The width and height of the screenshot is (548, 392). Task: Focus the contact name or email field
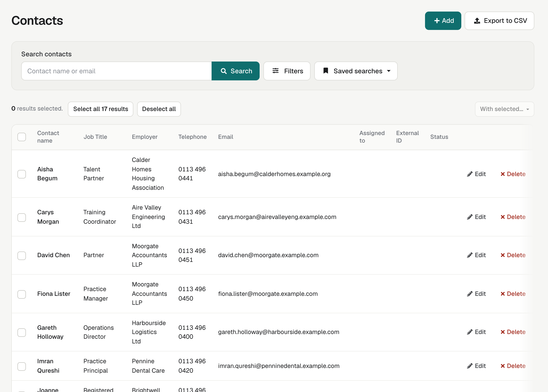(116, 71)
